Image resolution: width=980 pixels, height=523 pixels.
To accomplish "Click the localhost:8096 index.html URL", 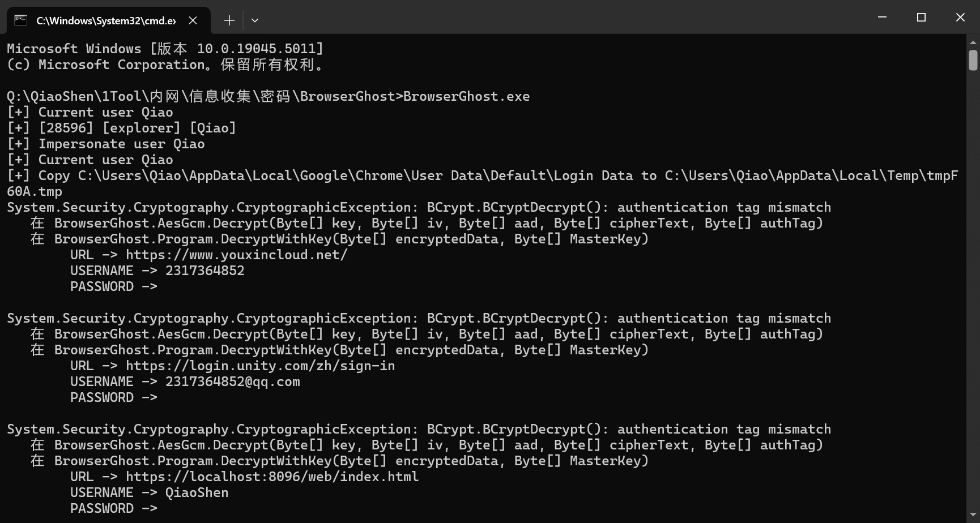I will tap(272, 477).
